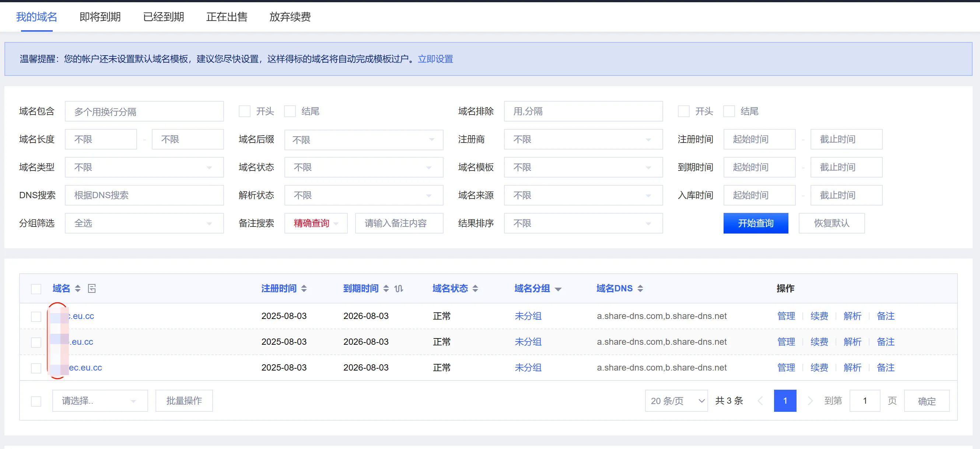Open the 域名后缀 dropdown
Viewport: 980px width, 449px height.
click(x=363, y=140)
